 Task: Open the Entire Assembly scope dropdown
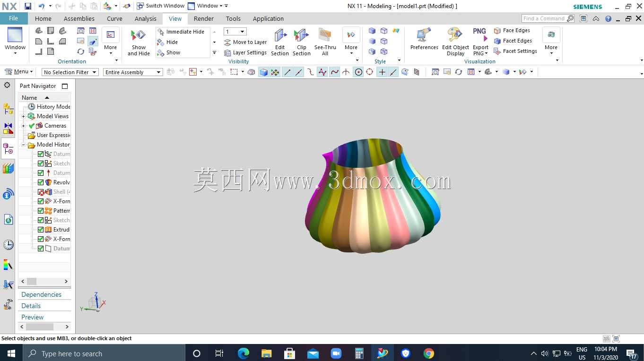coord(133,72)
